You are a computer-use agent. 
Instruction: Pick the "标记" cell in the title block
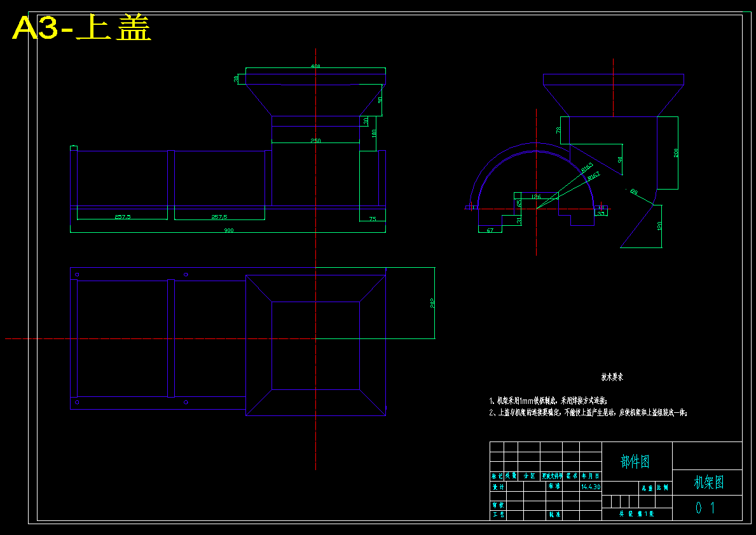(x=497, y=476)
